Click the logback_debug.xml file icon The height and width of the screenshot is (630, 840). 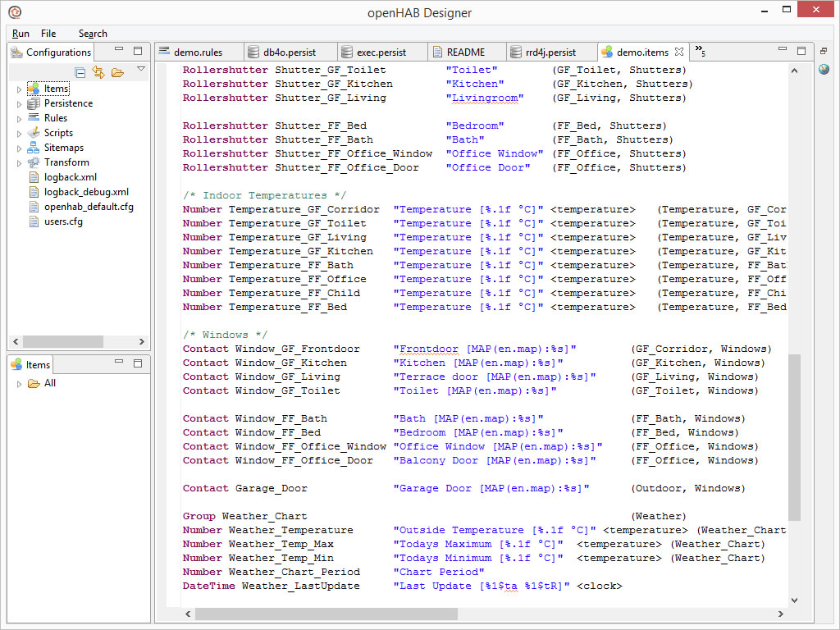point(34,192)
